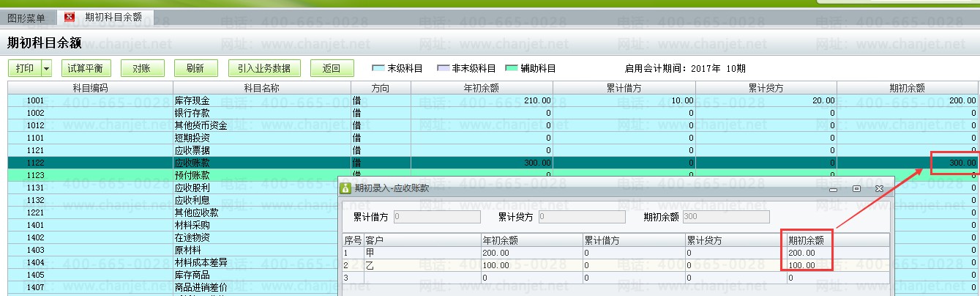980x296 pixels.
Task: Click the 试算平衡 button
Action: 85,69
